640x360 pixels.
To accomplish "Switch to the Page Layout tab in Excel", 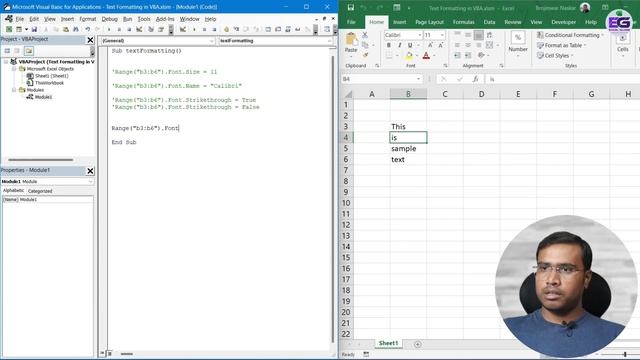I will 429,22.
